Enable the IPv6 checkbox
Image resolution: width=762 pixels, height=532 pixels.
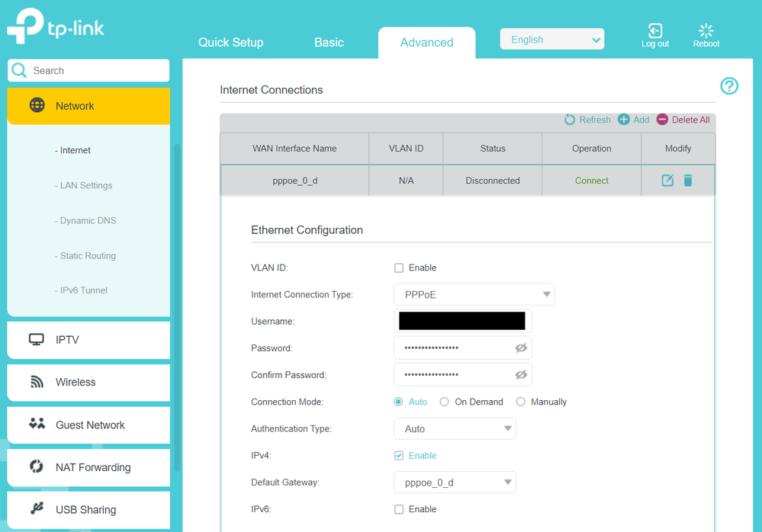click(x=399, y=509)
